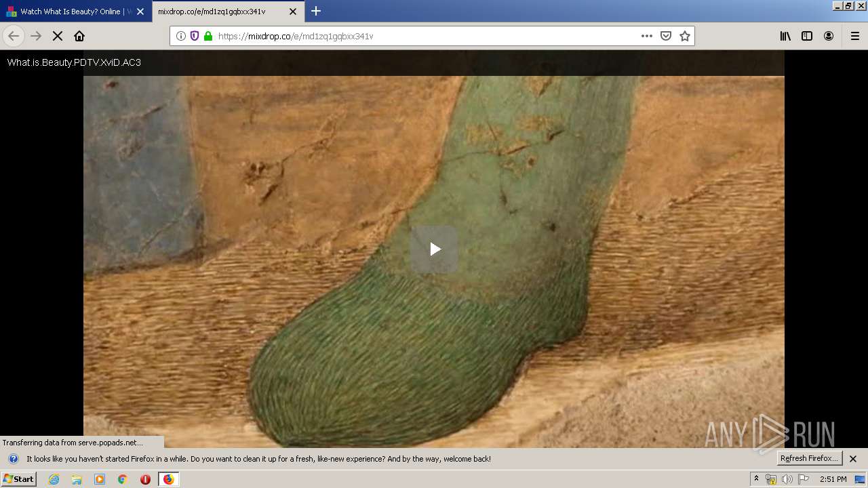Select Firefox taskbar button

coord(168,479)
